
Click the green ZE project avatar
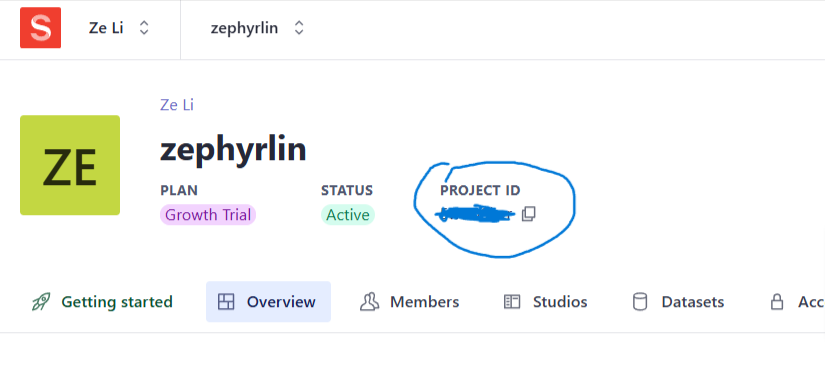coord(70,165)
